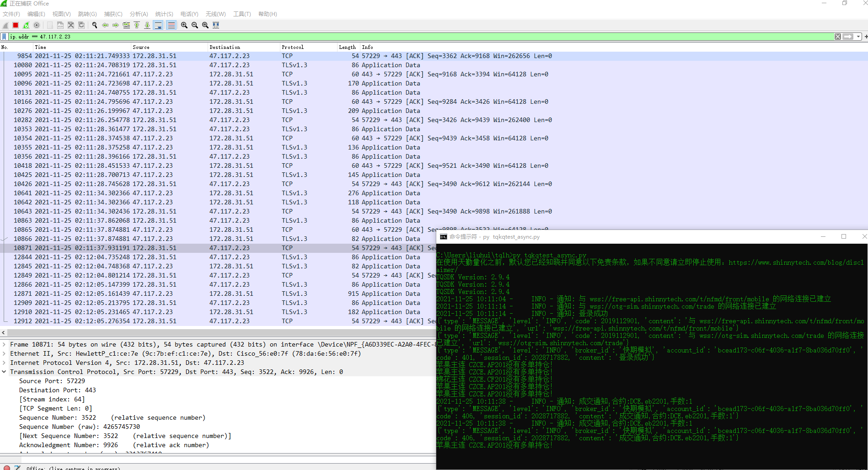Sort packets by the Destination column header
The width and height of the screenshot is (868, 470).
[244, 47]
